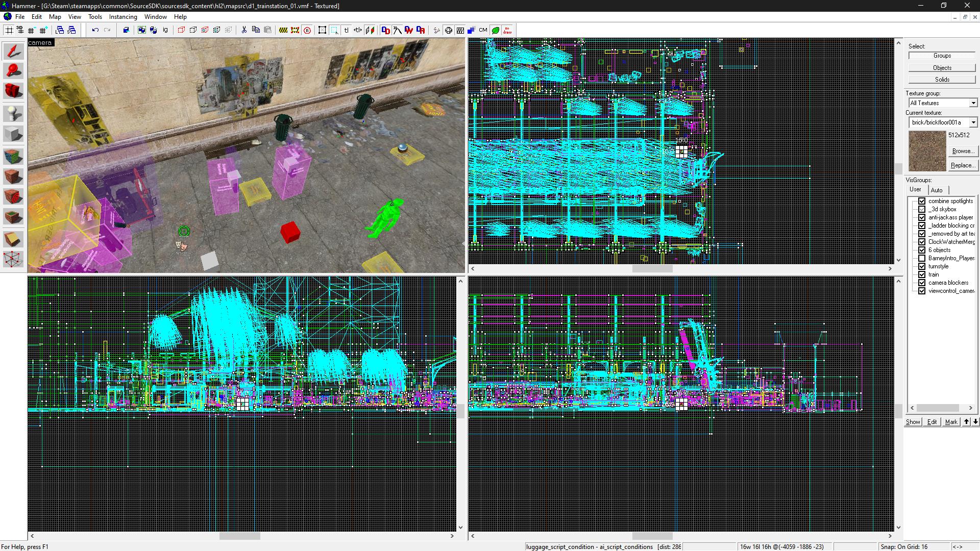The height and width of the screenshot is (551, 980).
Task: Uncheck the combine spotlights visgroup
Action: [922, 201]
